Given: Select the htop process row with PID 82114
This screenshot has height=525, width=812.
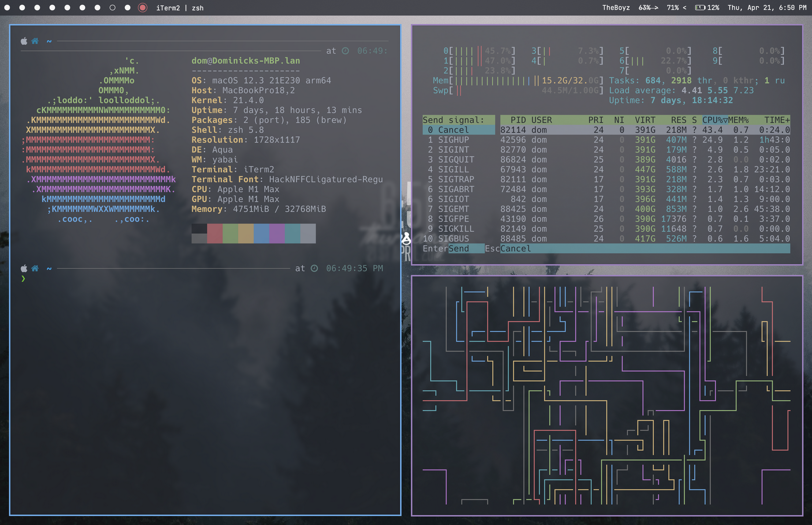Looking at the screenshot, I should 645,130.
